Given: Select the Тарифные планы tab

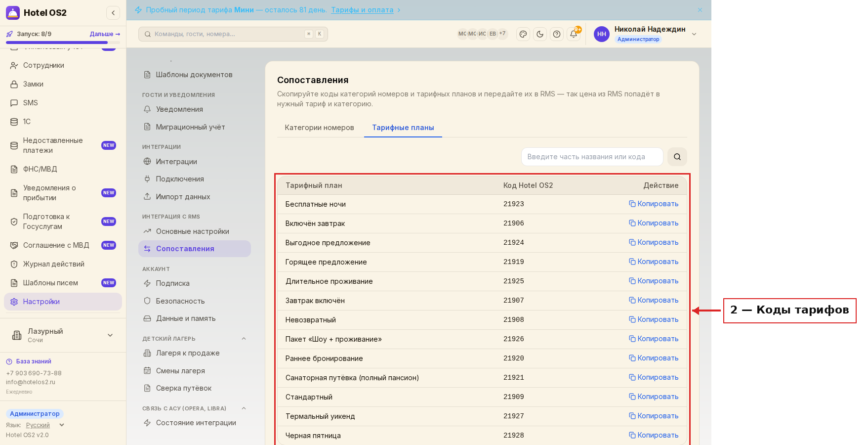Looking at the screenshot, I should coord(403,128).
